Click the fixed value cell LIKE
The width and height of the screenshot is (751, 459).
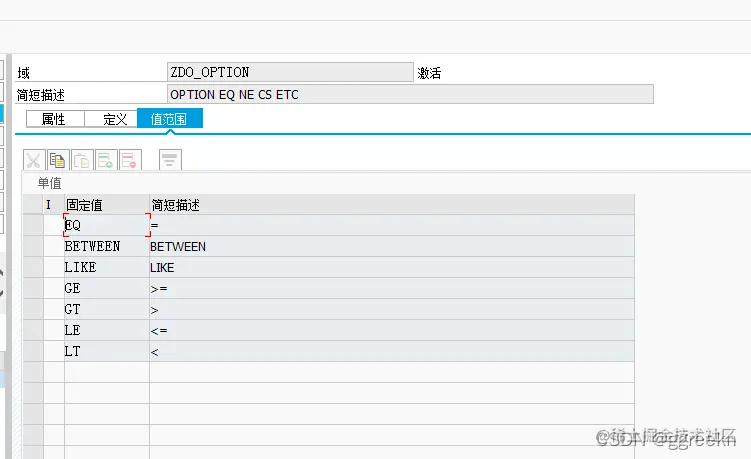[107, 267]
